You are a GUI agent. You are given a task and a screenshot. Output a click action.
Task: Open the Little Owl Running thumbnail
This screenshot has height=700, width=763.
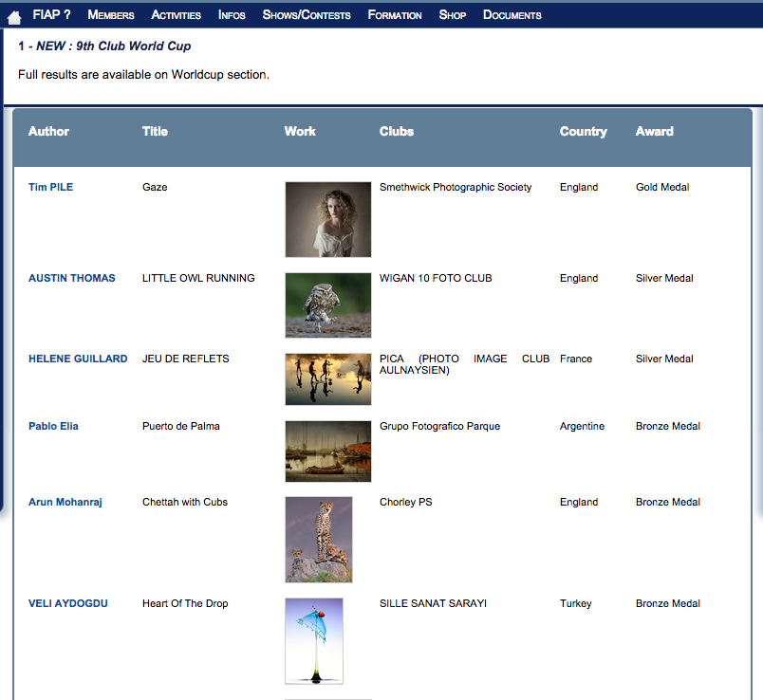click(x=327, y=304)
